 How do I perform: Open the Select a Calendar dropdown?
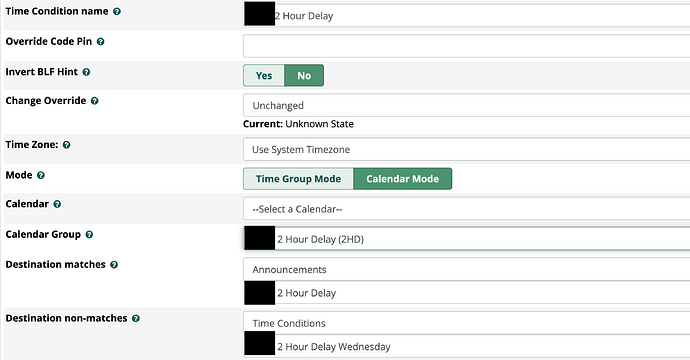466,209
